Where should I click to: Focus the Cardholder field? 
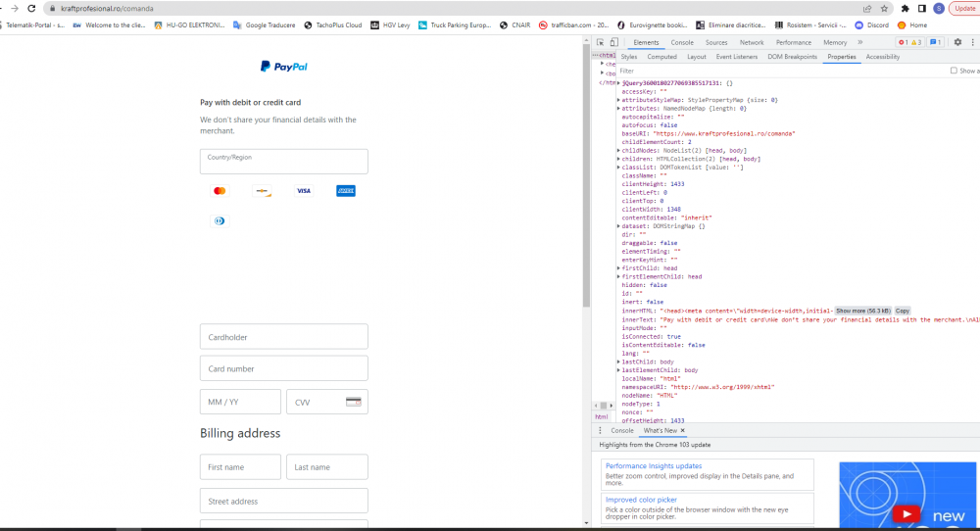pyautogui.click(x=284, y=337)
